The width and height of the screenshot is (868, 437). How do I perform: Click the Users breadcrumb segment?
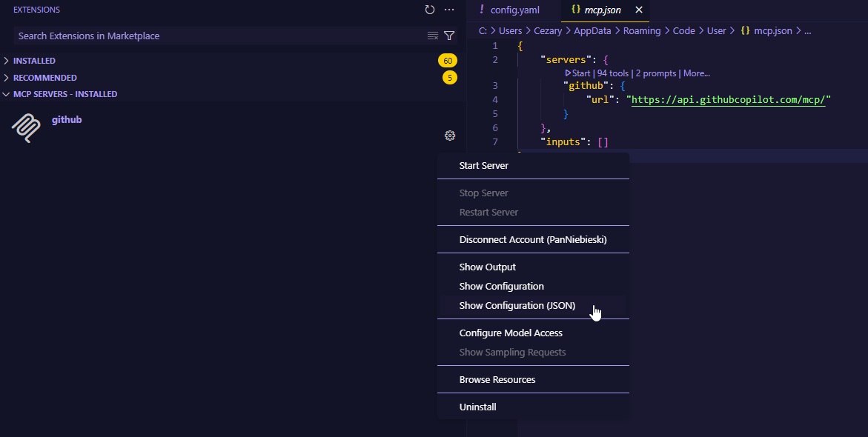(511, 31)
